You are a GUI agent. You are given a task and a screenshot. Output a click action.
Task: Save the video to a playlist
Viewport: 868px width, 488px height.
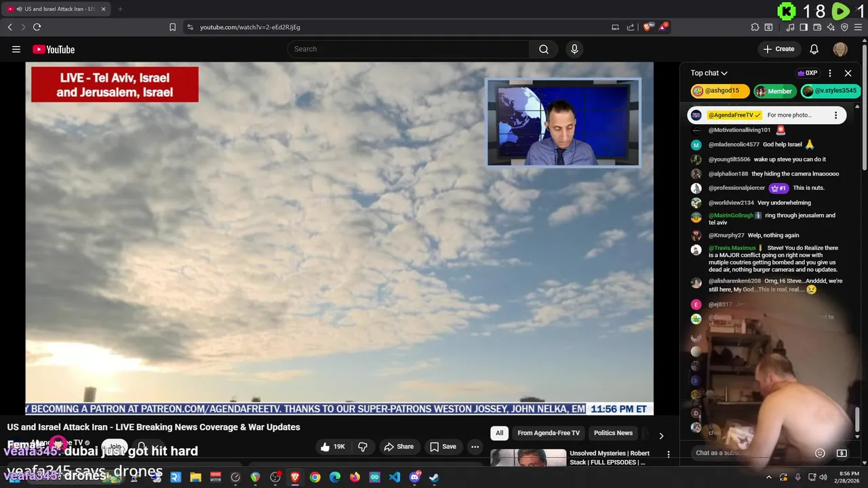(x=443, y=447)
